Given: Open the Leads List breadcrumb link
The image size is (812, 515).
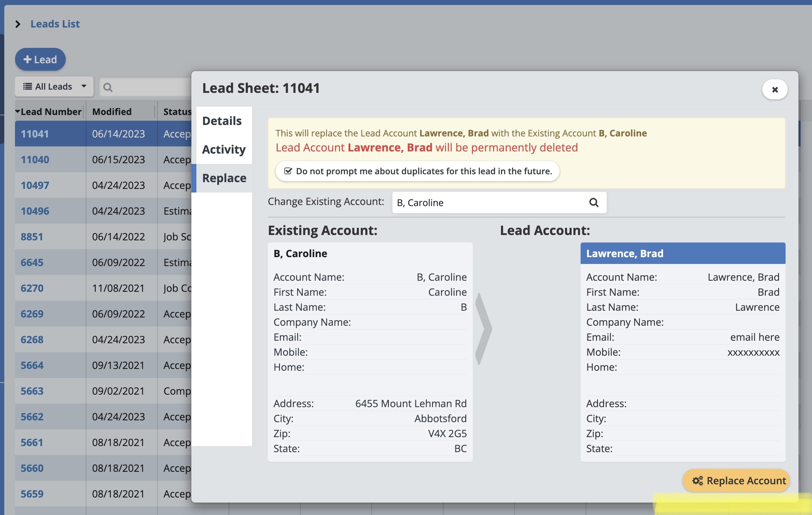Looking at the screenshot, I should pos(55,24).
